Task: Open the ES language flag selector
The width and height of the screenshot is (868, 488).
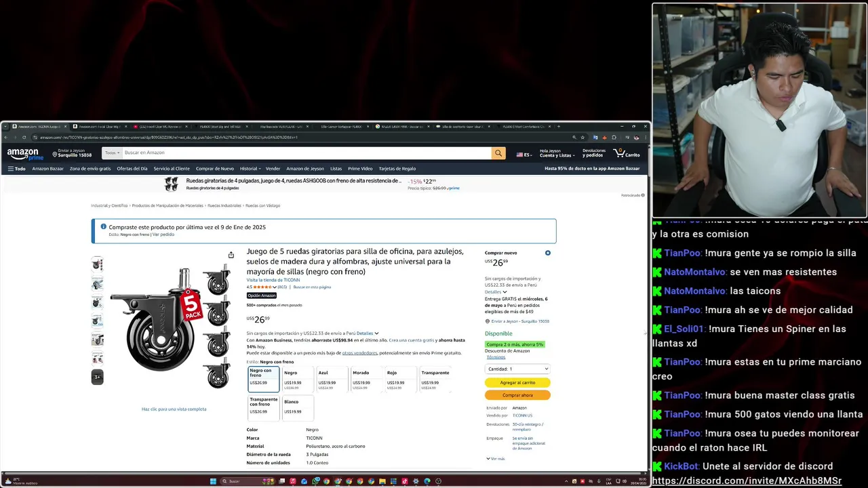Action: (x=524, y=155)
